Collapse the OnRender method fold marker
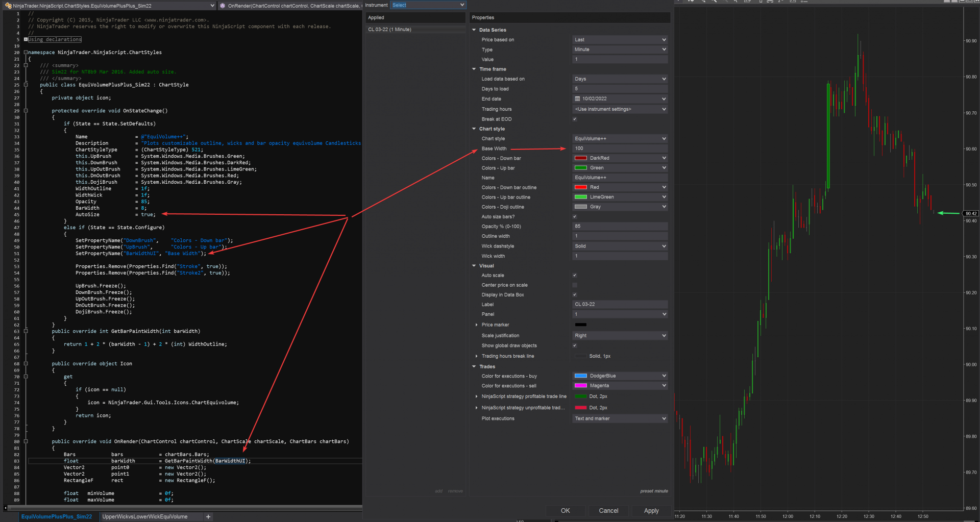 [x=26, y=441]
